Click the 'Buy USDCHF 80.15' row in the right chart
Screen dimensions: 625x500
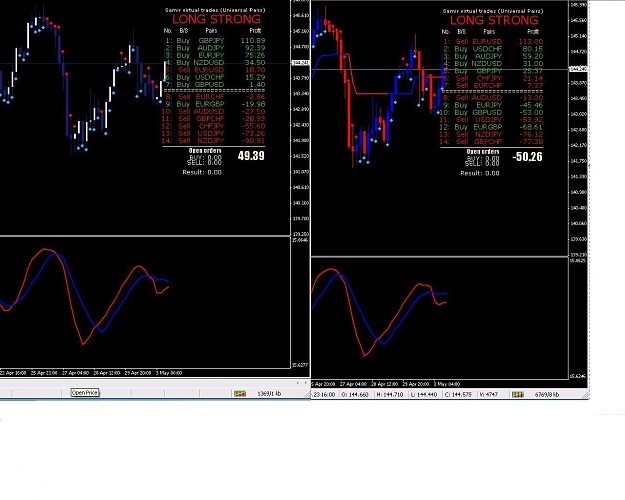493,49
